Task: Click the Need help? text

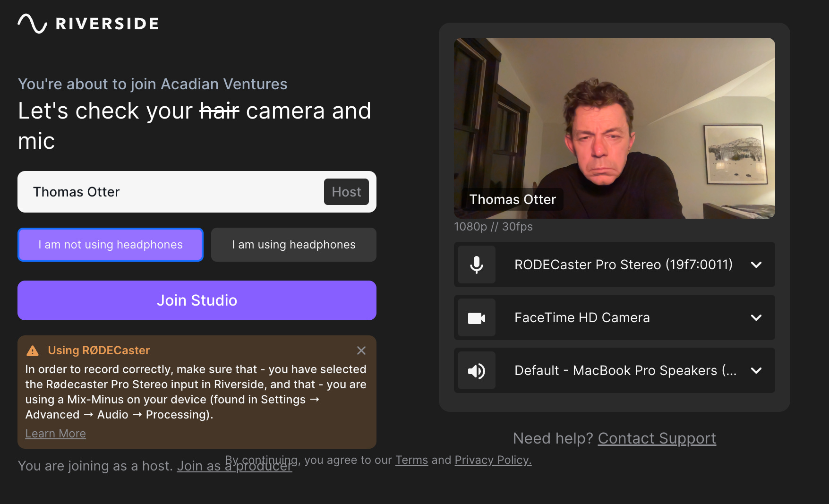Action: point(553,438)
